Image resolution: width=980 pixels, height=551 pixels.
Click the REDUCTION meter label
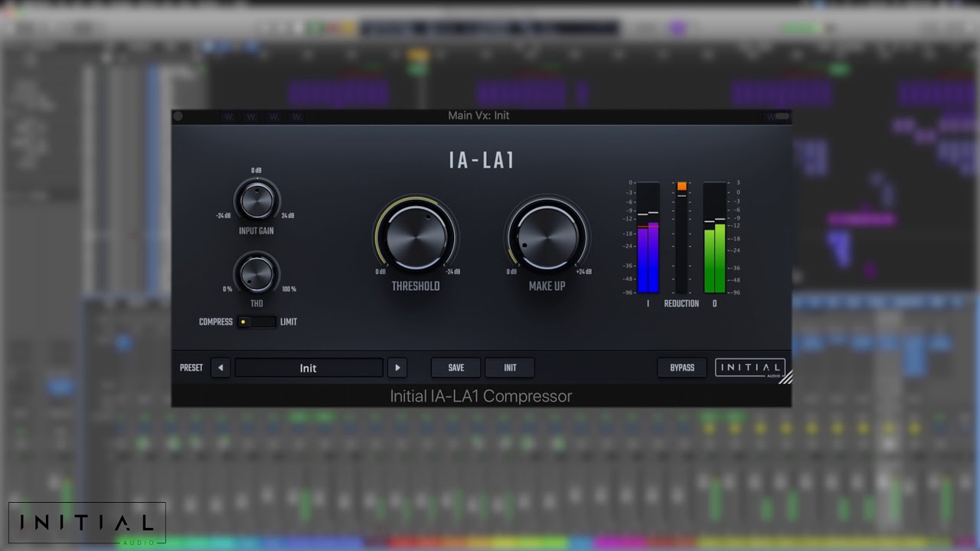tap(681, 304)
